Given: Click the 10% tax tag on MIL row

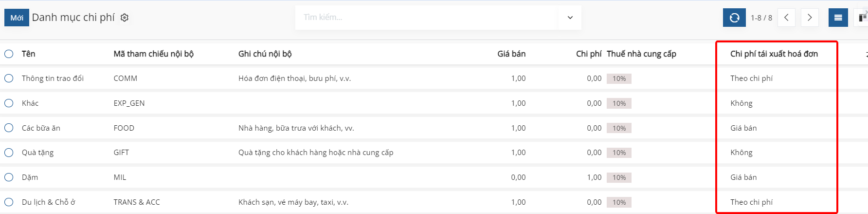Looking at the screenshot, I should point(619,177).
